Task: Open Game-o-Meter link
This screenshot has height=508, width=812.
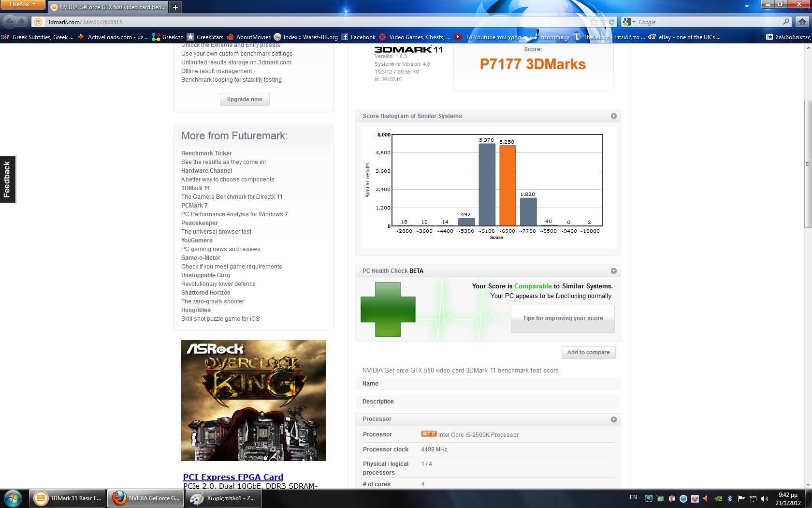Action: tap(201, 258)
